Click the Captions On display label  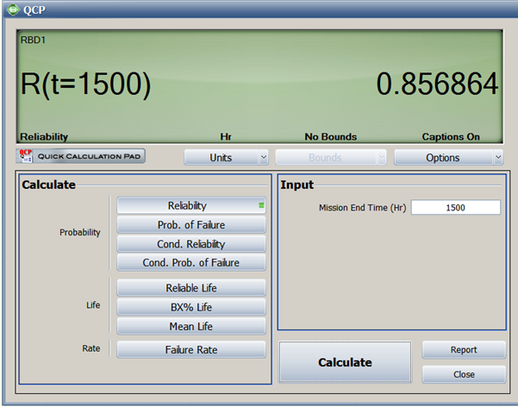click(x=451, y=137)
